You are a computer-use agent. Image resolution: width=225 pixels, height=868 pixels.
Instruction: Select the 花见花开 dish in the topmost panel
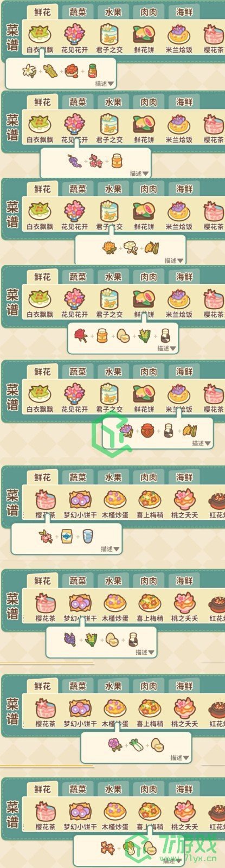tap(74, 39)
